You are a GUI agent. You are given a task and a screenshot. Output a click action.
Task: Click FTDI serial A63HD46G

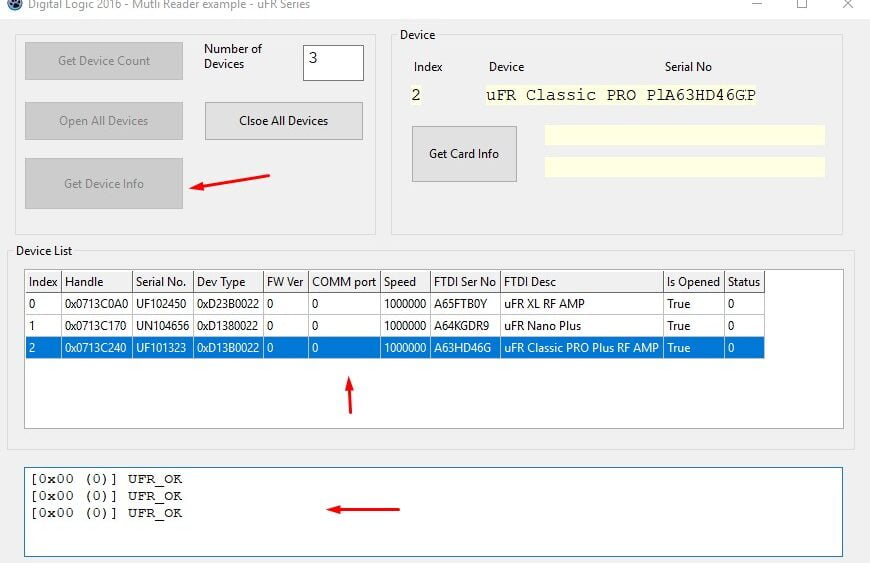point(463,348)
